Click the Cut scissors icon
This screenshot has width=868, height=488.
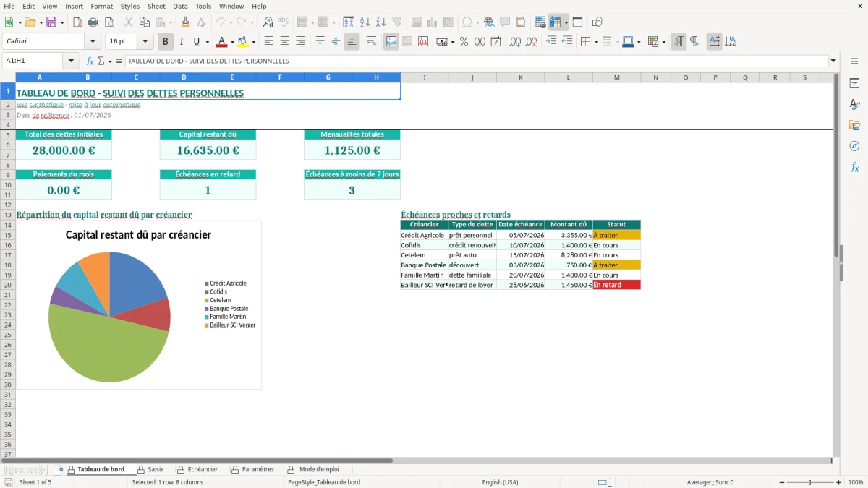pos(129,22)
